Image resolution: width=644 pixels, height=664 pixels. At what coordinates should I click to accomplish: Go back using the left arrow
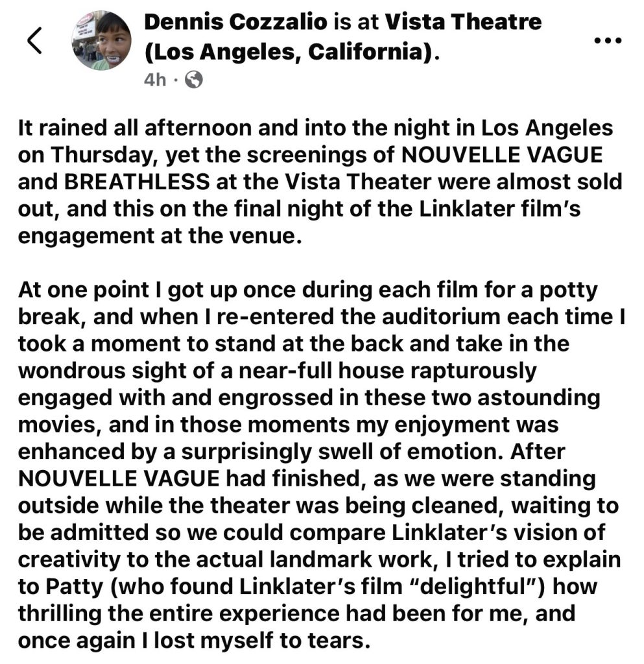tap(36, 41)
